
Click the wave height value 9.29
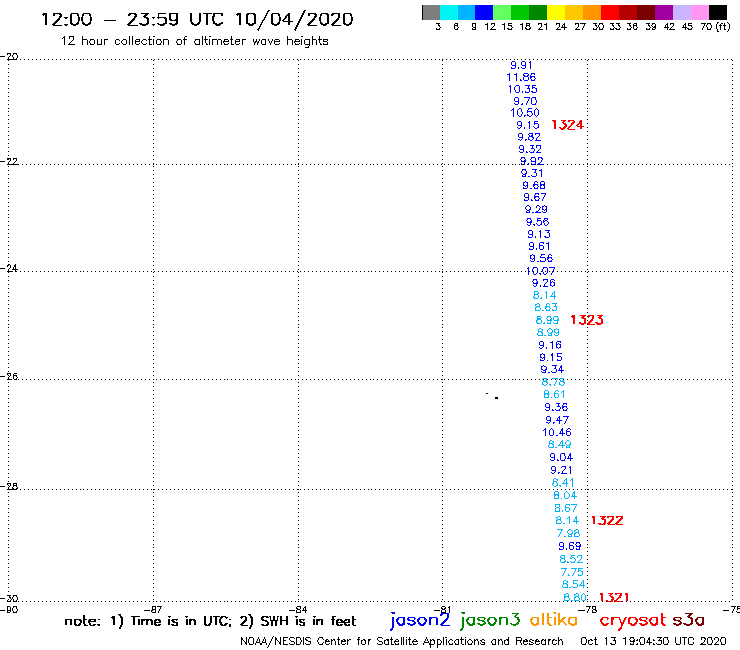click(x=536, y=209)
